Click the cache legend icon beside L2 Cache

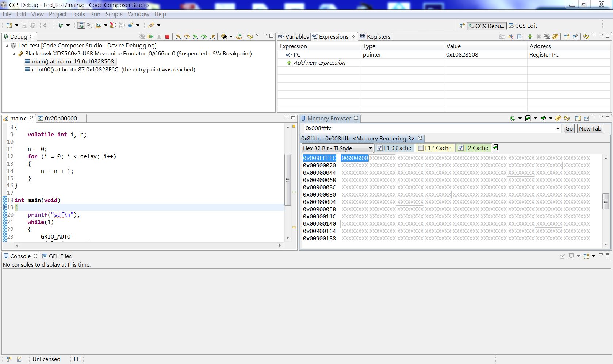point(495,148)
